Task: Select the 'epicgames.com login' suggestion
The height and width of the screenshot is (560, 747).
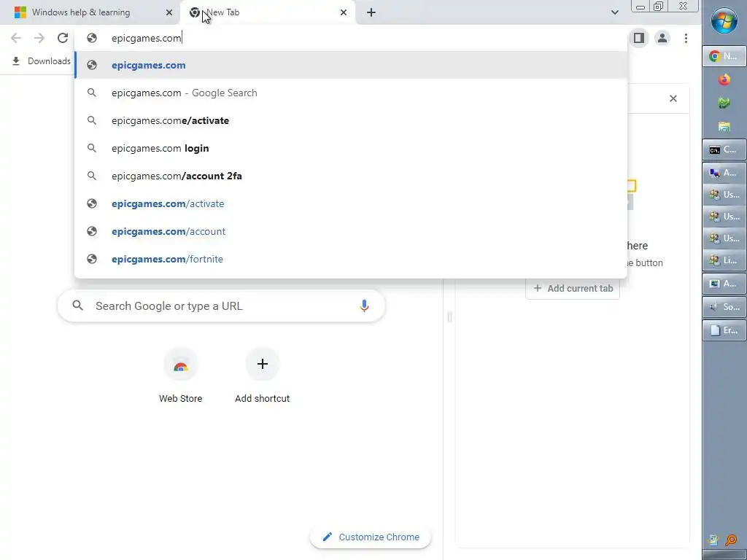Action: tap(351, 148)
